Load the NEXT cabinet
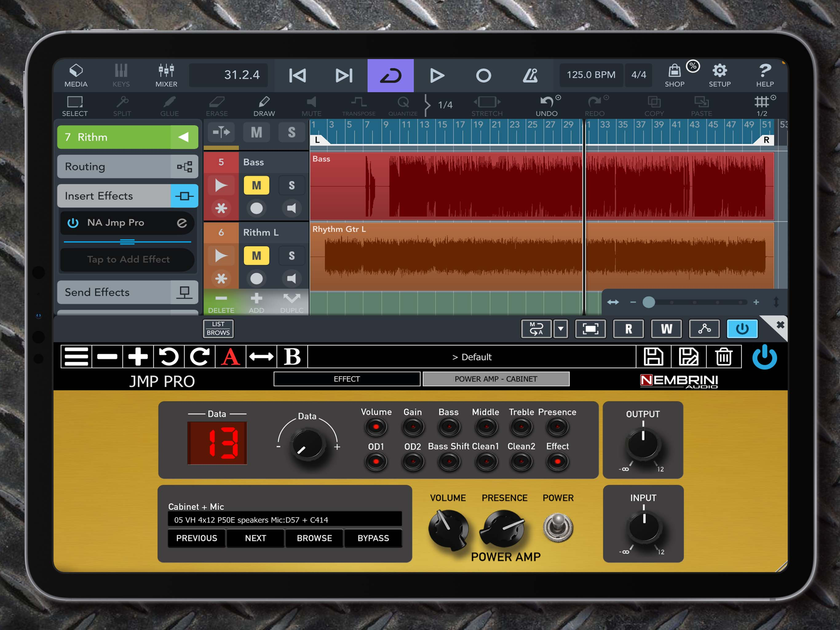 pos(256,538)
